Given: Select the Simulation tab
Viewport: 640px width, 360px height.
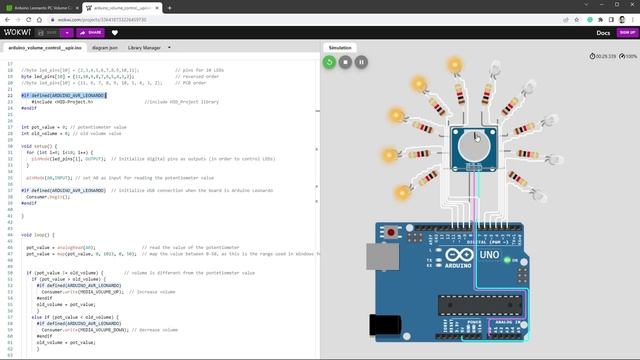Looking at the screenshot, I should [x=340, y=48].
